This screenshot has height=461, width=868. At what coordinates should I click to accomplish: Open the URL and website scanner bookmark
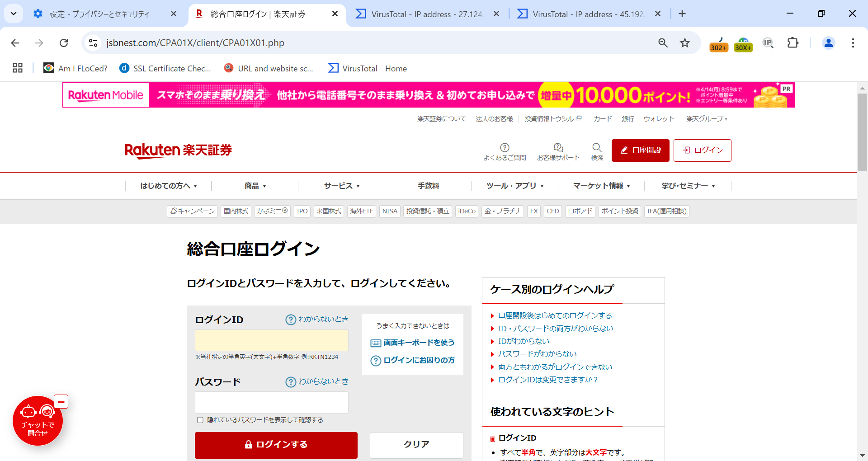269,68
